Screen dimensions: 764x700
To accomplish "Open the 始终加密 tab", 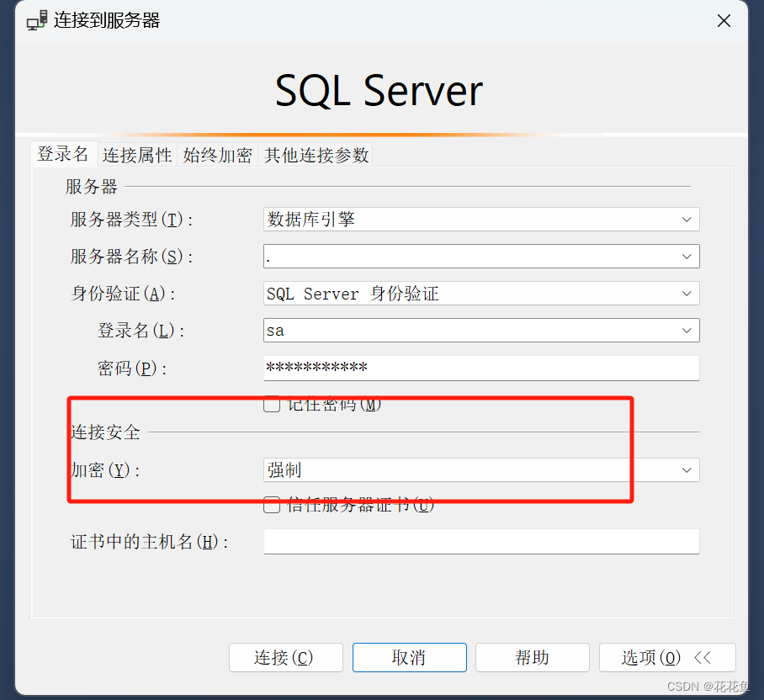I will (217, 156).
